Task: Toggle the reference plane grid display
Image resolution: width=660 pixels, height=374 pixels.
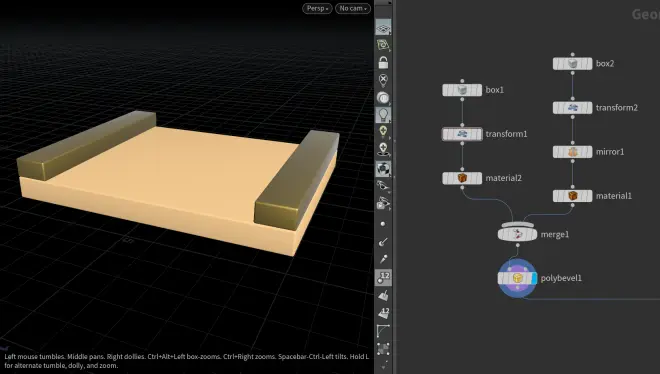Action: click(x=383, y=27)
